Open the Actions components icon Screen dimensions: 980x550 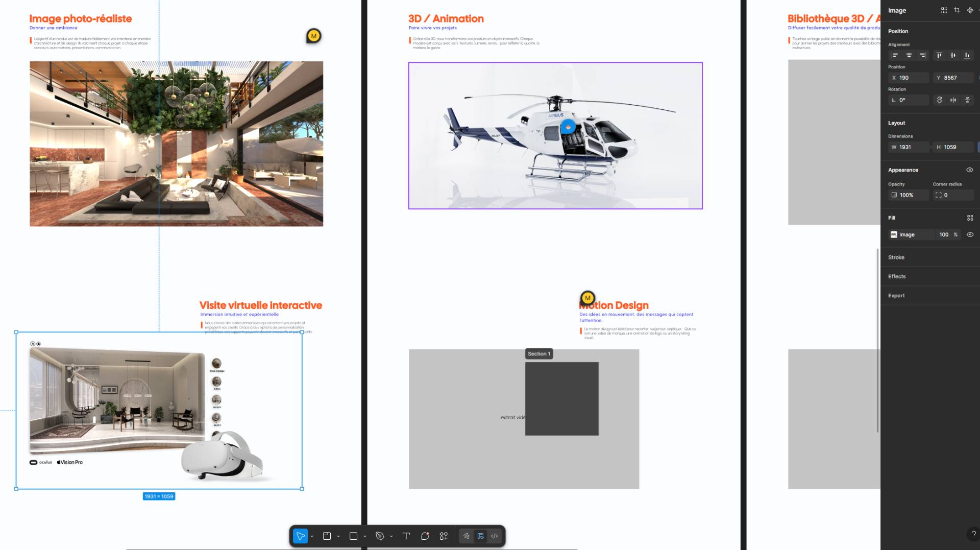coord(444,536)
